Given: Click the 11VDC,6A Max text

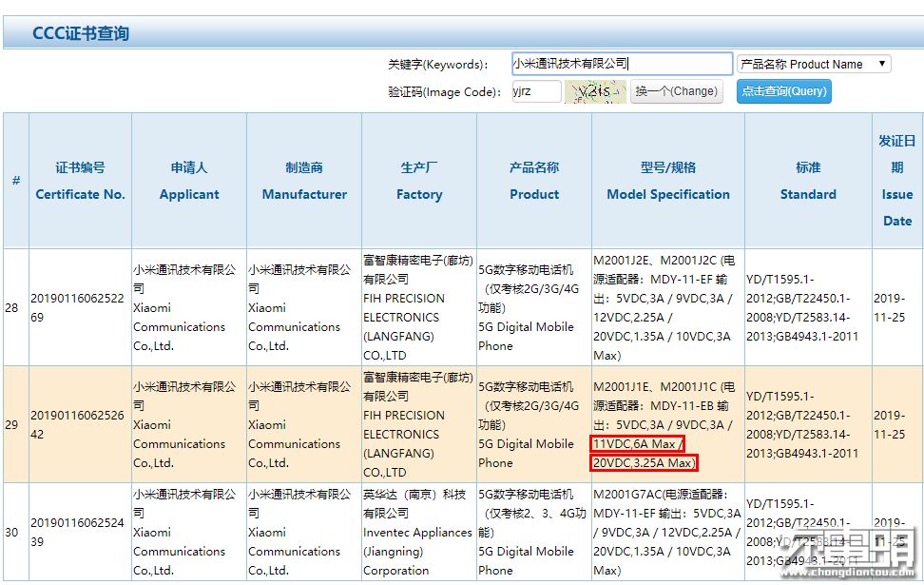Looking at the screenshot, I should point(637,444).
